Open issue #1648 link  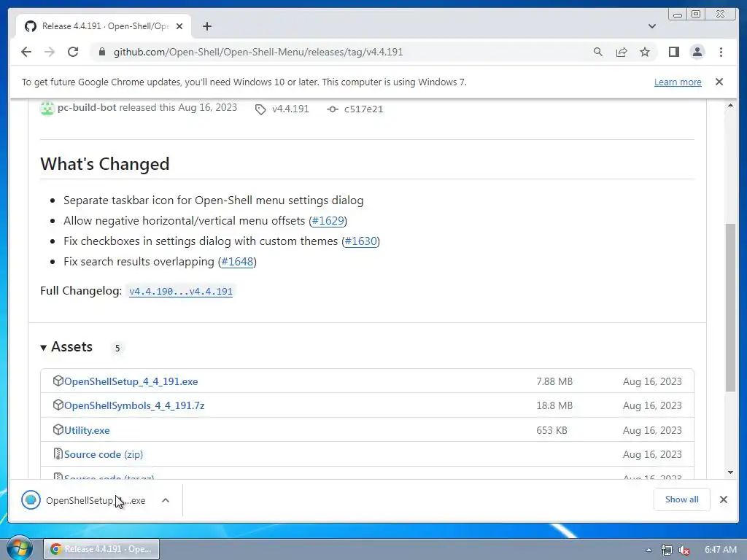pyautogui.click(x=237, y=262)
